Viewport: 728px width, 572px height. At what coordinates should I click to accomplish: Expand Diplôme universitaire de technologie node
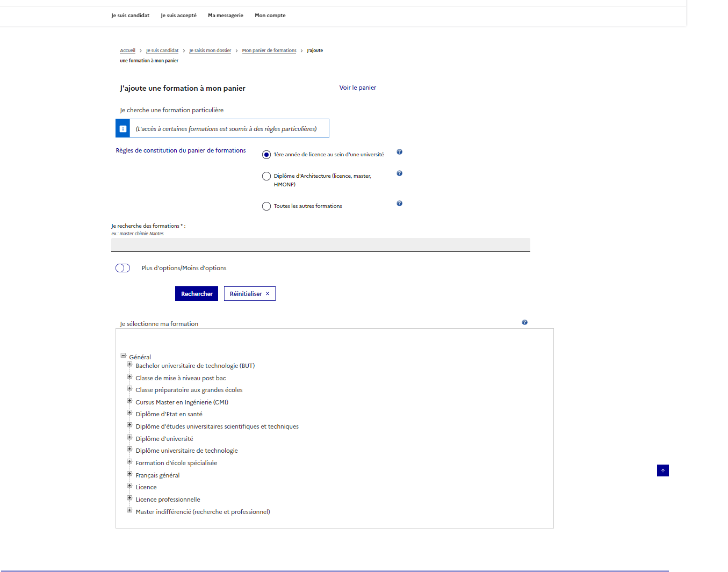[129, 449]
